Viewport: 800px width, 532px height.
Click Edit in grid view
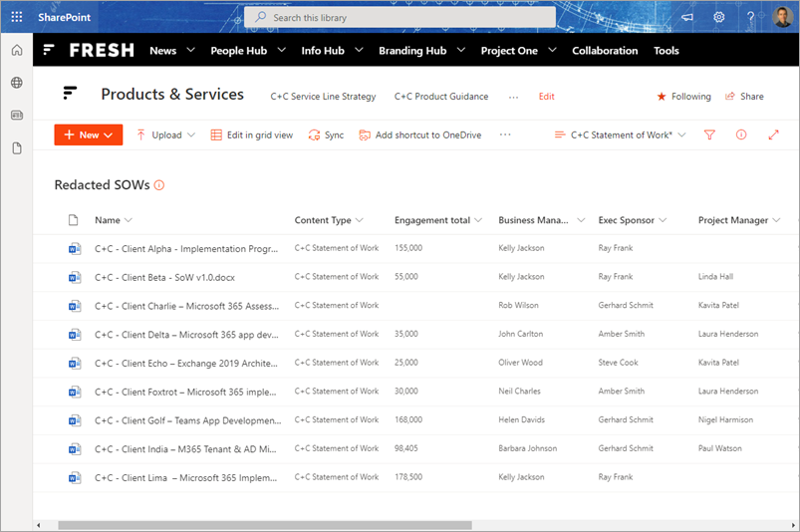[252, 134]
